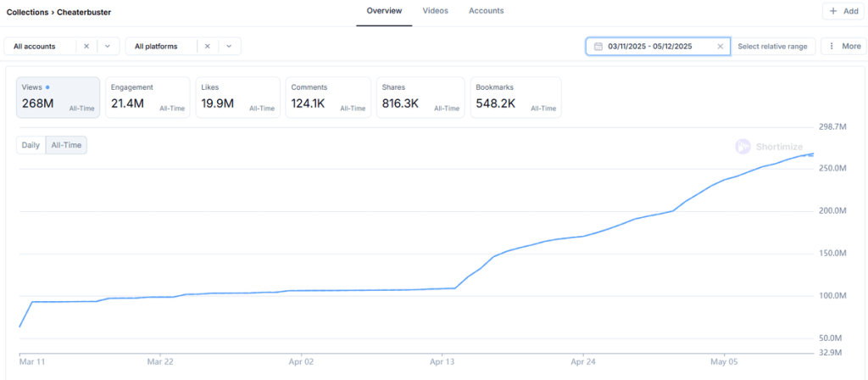
Task: Switch chart to All-Time view
Action: (66, 145)
